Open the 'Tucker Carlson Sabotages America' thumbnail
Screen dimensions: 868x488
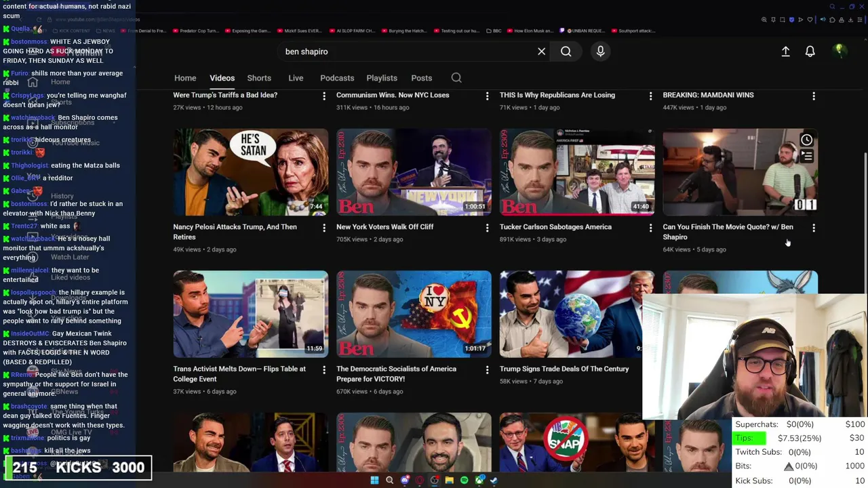[x=577, y=172]
